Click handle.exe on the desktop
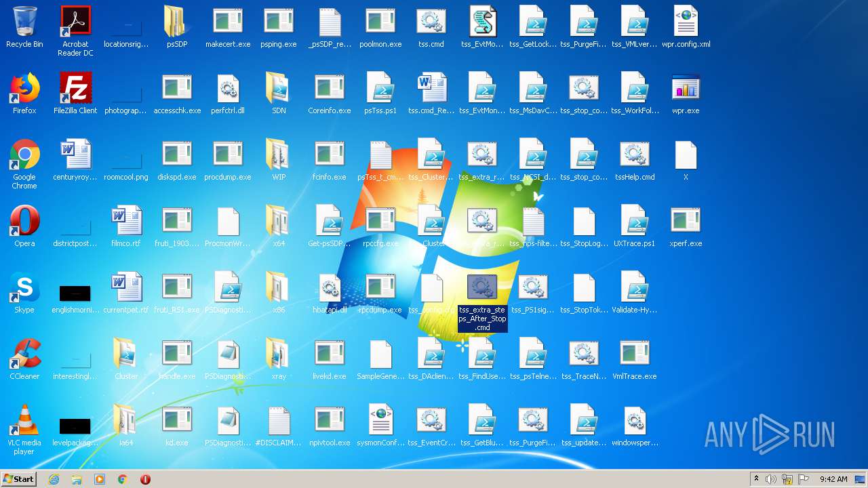The image size is (868, 488). (x=177, y=359)
